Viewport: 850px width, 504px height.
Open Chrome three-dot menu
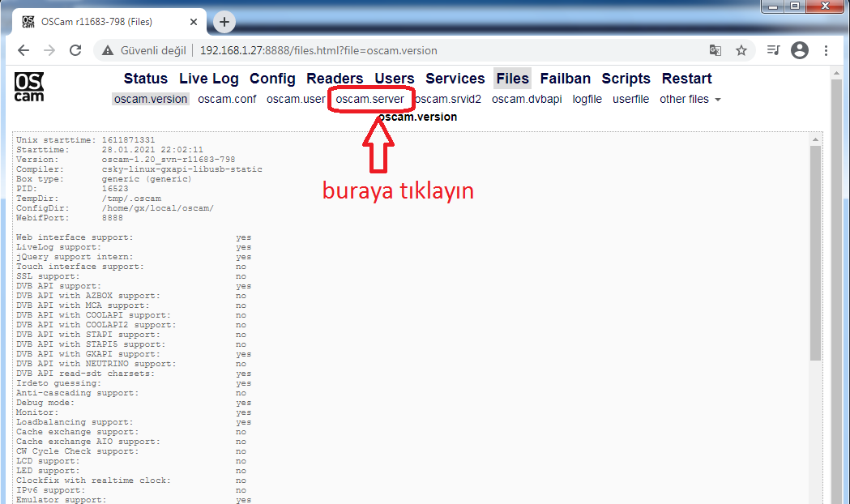[x=827, y=50]
